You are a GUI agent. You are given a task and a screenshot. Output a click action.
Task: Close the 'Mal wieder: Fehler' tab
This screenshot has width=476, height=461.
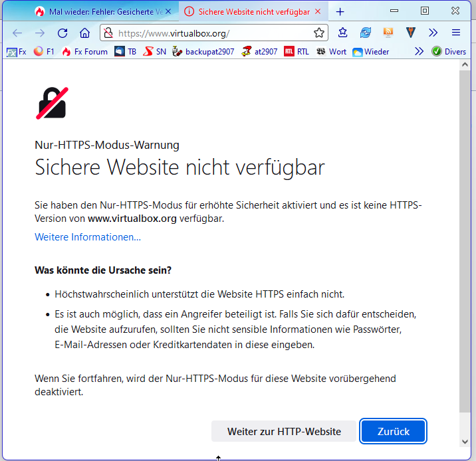point(168,11)
